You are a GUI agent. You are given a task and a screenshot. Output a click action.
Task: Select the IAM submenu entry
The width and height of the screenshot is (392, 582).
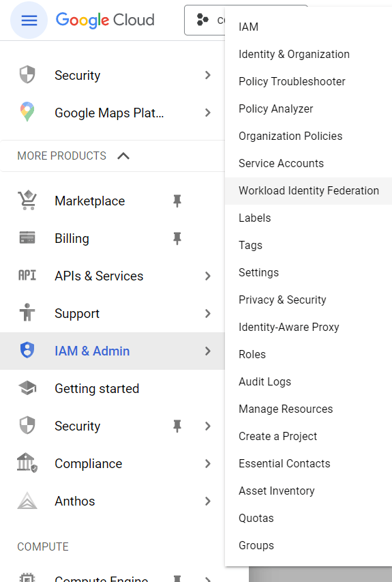tap(248, 27)
